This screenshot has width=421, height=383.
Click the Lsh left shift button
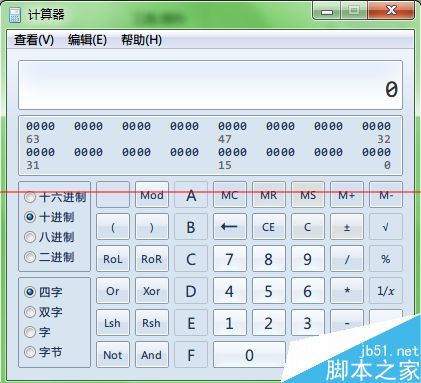point(113,323)
